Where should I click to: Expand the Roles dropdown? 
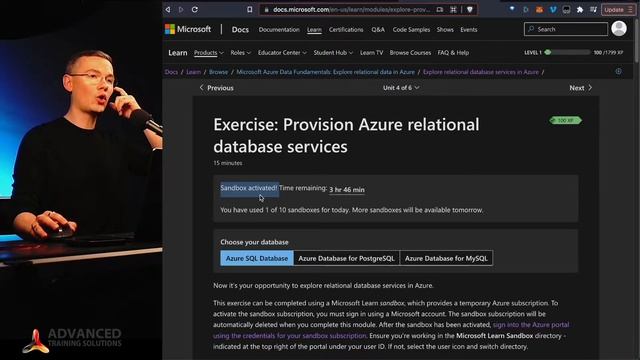[240, 53]
